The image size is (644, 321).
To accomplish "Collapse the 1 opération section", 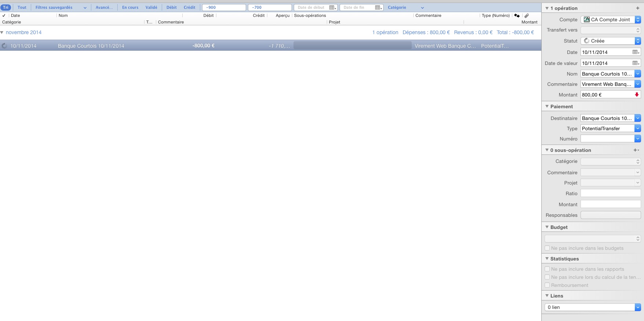I will coord(547,8).
